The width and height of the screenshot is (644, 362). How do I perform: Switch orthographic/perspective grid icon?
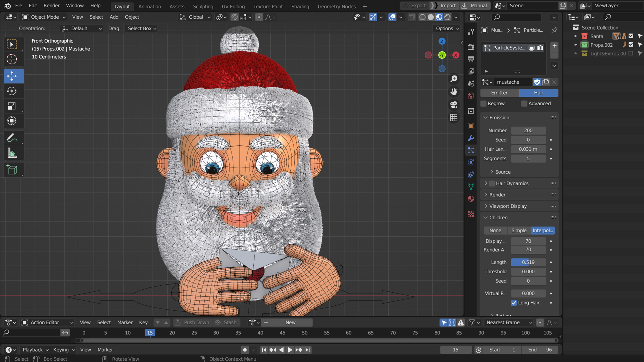454,118
